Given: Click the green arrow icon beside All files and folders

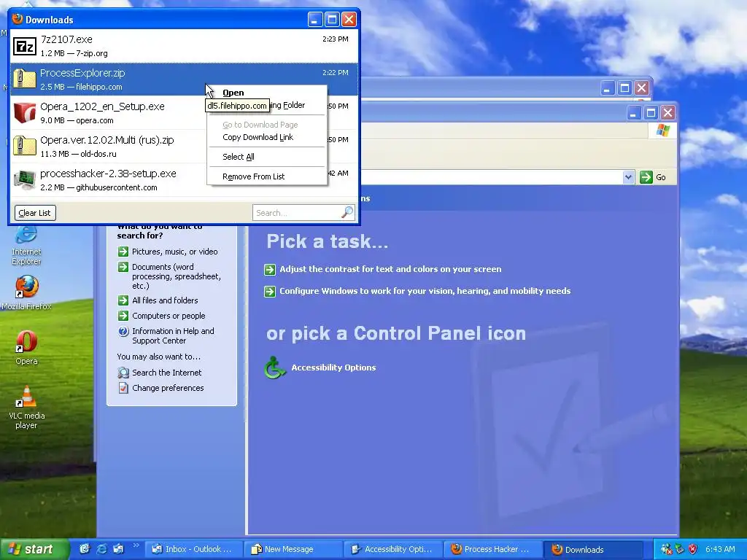Looking at the screenshot, I should (123, 300).
